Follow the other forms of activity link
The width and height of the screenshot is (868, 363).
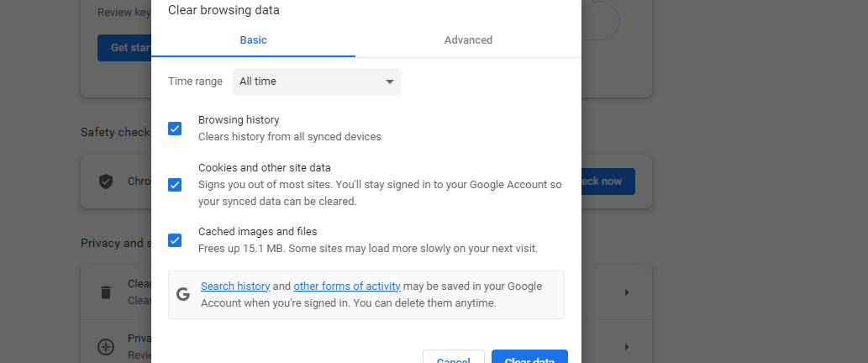[x=347, y=287]
